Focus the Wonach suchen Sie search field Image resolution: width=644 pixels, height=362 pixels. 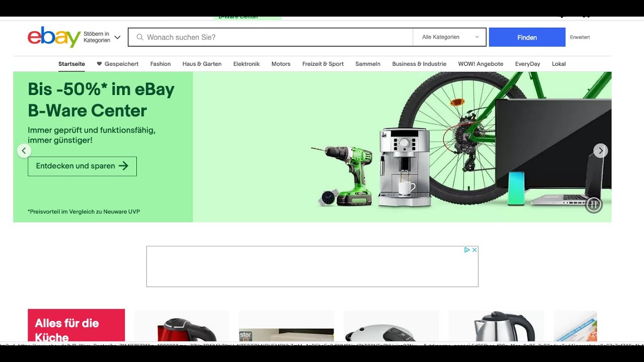coord(271,37)
